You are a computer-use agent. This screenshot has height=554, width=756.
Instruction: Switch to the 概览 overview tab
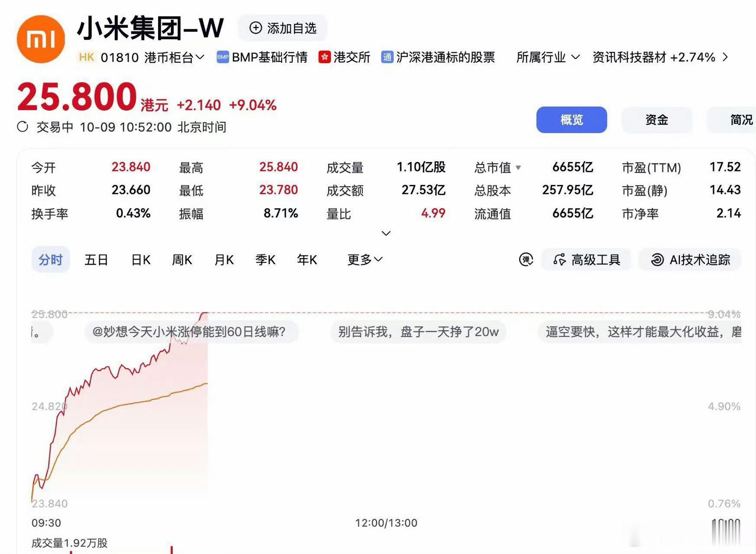click(x=572, y=120)
